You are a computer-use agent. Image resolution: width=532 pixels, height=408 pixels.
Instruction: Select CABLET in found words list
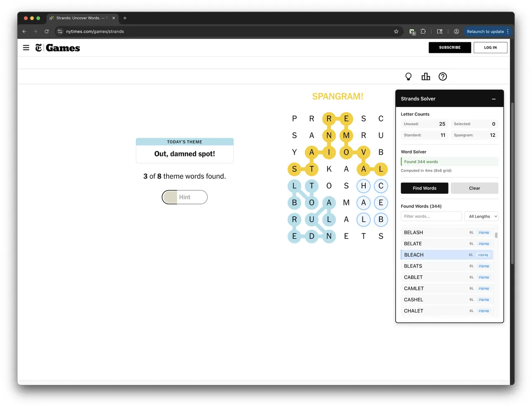446,277
